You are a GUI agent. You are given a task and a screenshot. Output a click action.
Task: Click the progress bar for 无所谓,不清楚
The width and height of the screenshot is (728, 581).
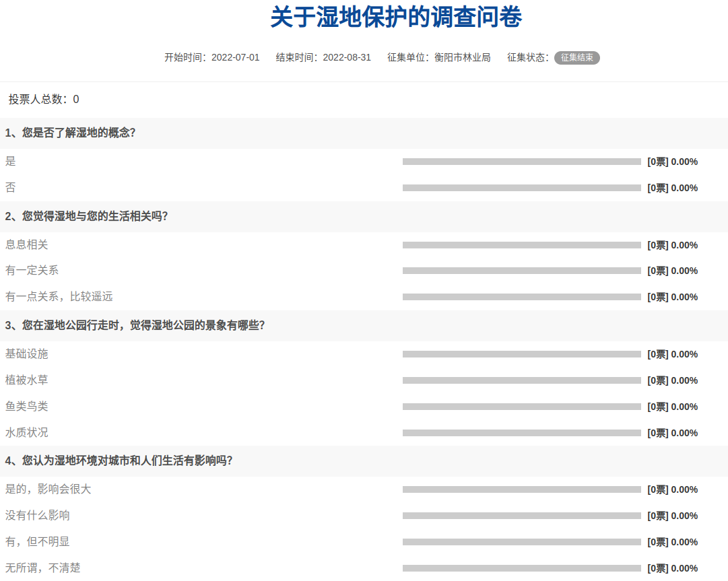point(521,568)
